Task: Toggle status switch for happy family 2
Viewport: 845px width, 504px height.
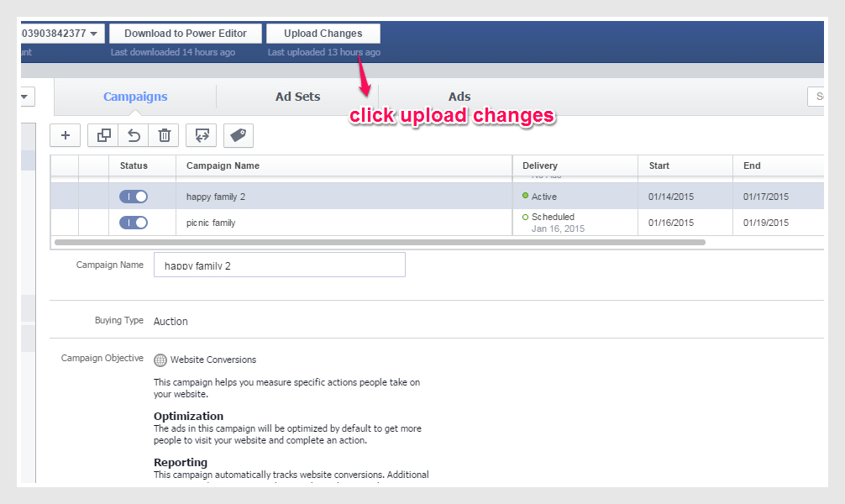Action: 134,197
